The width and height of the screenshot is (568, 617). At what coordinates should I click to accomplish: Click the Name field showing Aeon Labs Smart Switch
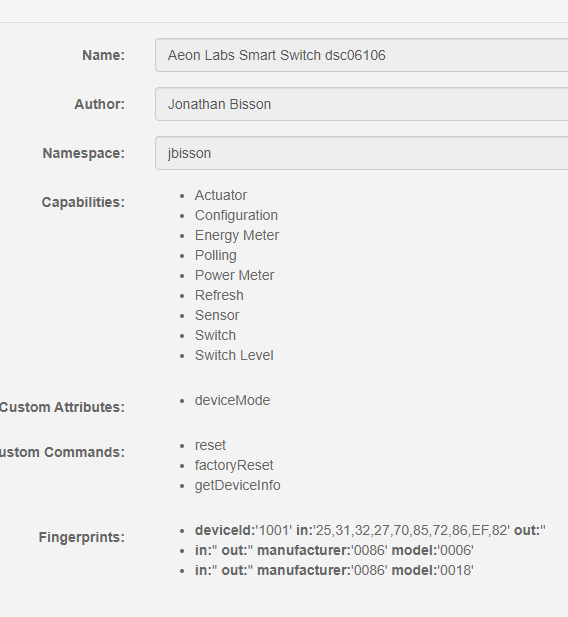(x=362, y=55)
